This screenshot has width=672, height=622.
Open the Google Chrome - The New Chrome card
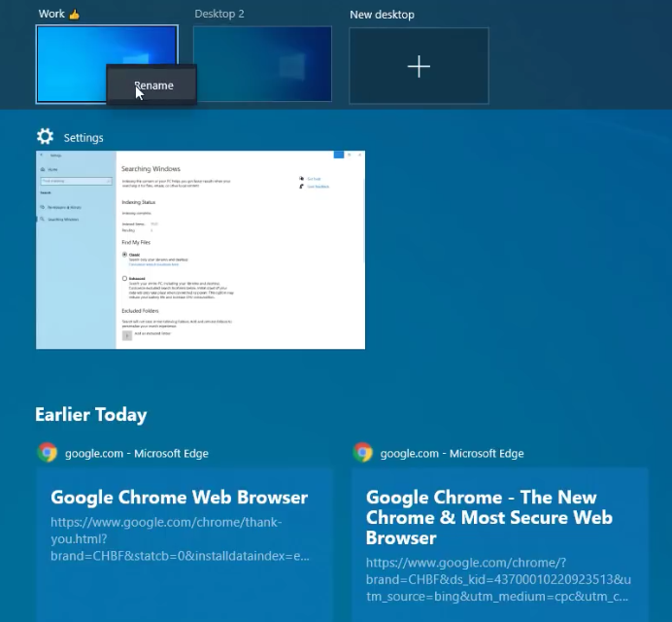coord(500,545)
